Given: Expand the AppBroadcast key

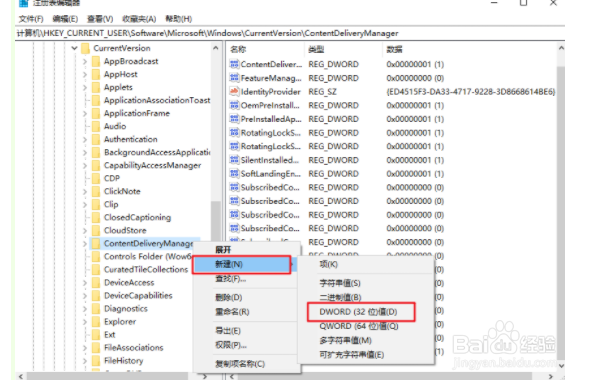Looking at the screenshot, I should pos(85,61).
